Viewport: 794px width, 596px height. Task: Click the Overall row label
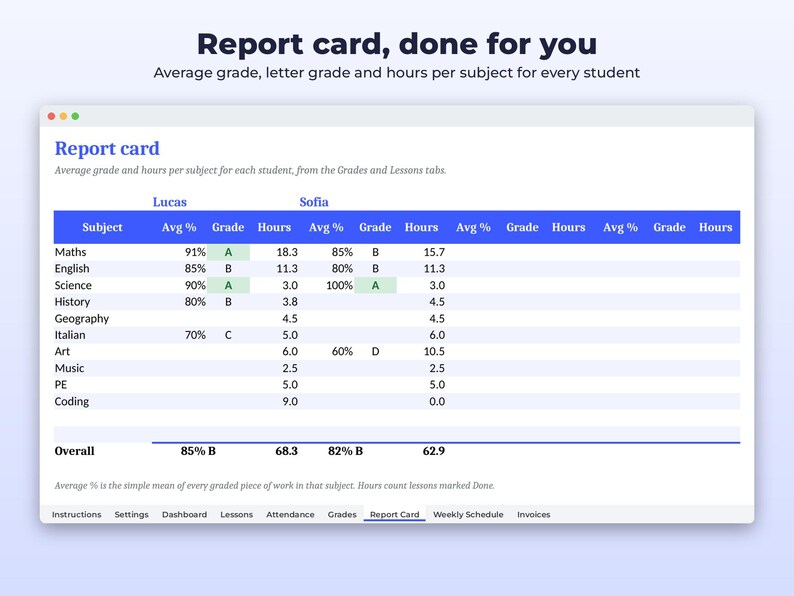[74, 451]
